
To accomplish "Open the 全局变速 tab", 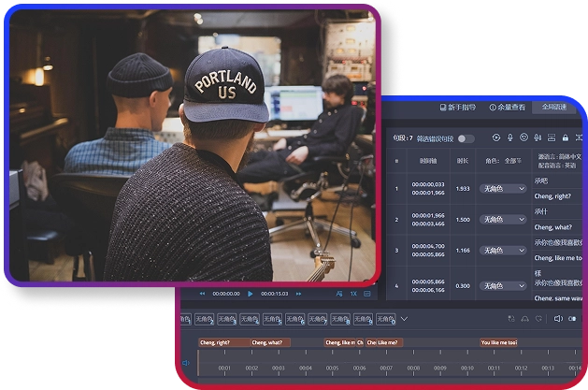I will coord(554,108).
